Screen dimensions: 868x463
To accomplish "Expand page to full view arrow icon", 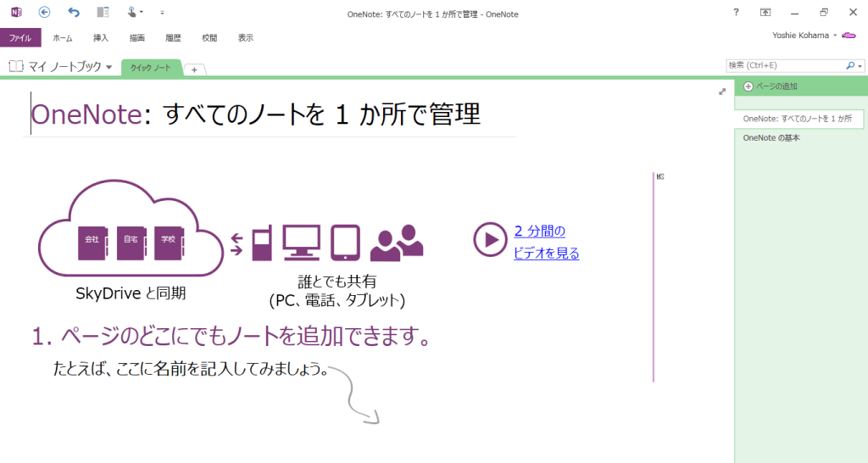I will (x=722, y=92).
